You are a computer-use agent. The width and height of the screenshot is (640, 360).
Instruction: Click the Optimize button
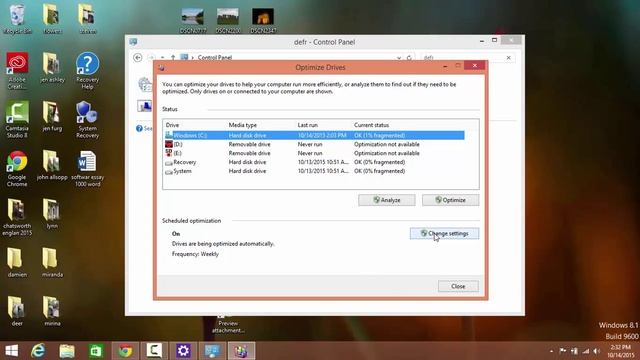coord(450,200)
